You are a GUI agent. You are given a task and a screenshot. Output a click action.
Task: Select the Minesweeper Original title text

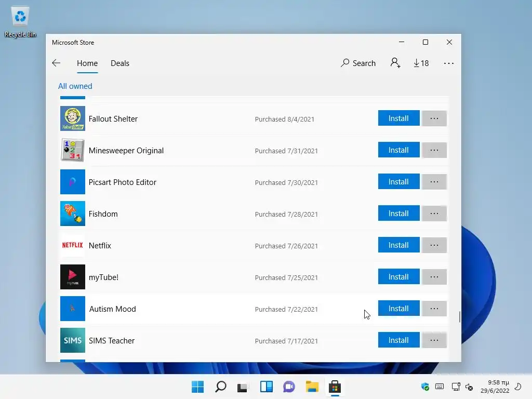(126, 151)
